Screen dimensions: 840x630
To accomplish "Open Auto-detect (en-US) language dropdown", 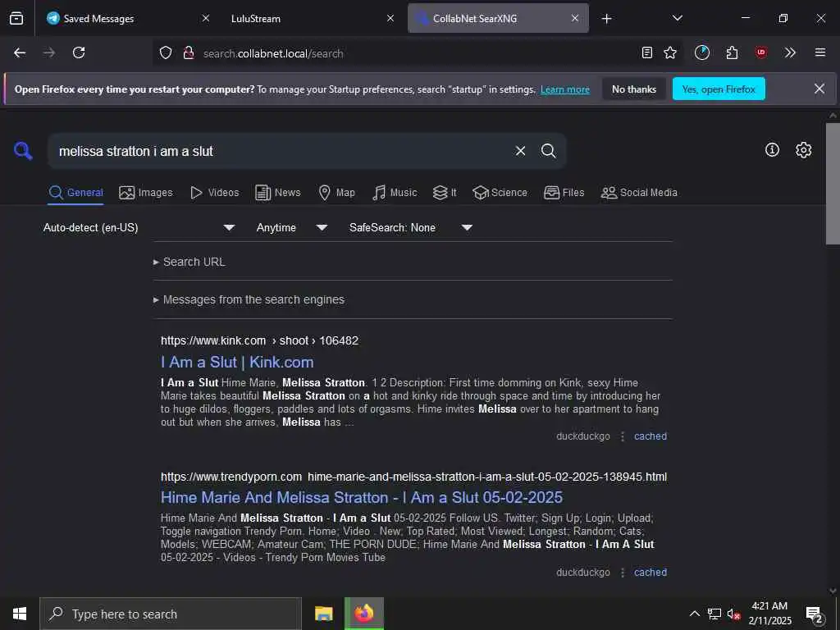I will tap(139, 228).
